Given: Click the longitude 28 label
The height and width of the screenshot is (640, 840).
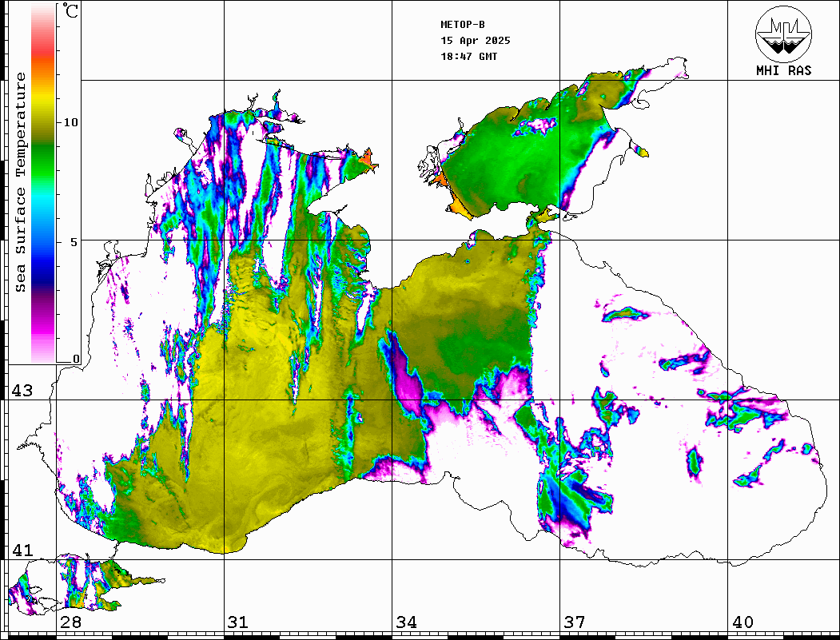Looking at the screenshot, I should pyautogui.click(x=70, y=622).
